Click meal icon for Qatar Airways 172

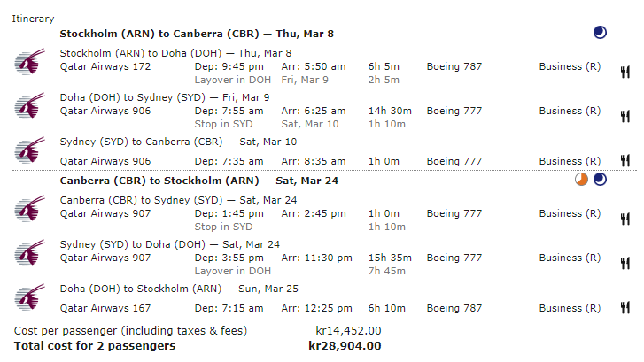[625, 72]
